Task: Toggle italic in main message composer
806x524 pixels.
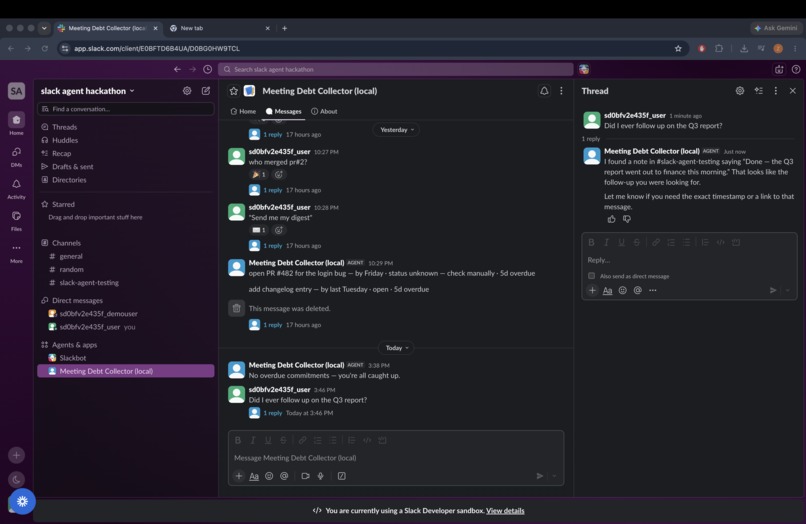Action: click(x=252, y=440)
